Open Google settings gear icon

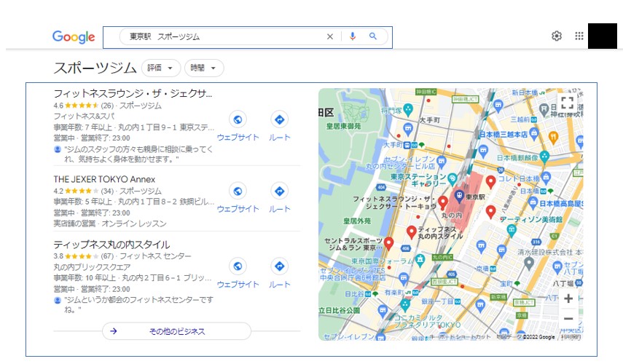pos(557,36)
